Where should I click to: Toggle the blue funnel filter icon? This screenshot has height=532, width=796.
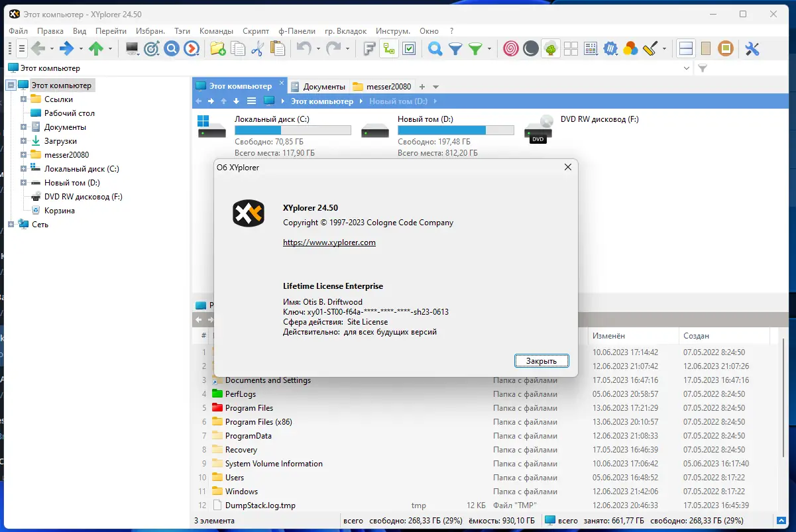pos(457,48)
